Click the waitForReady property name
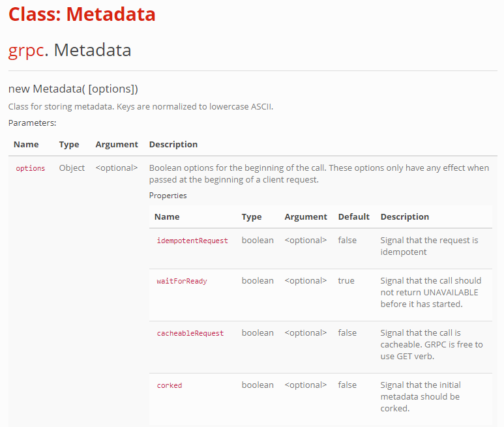This screenshot has height=427, width=504. (182, 281)
